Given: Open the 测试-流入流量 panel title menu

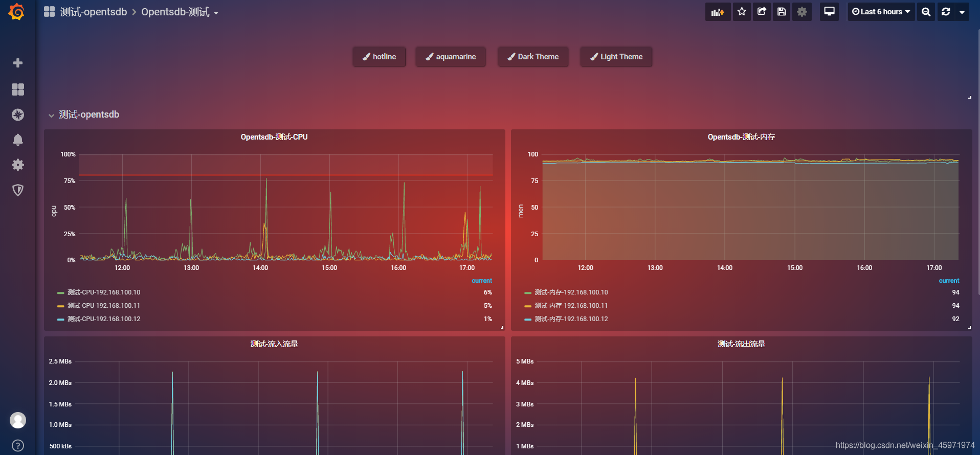Looking at the screenshot, I should [274, 344].
